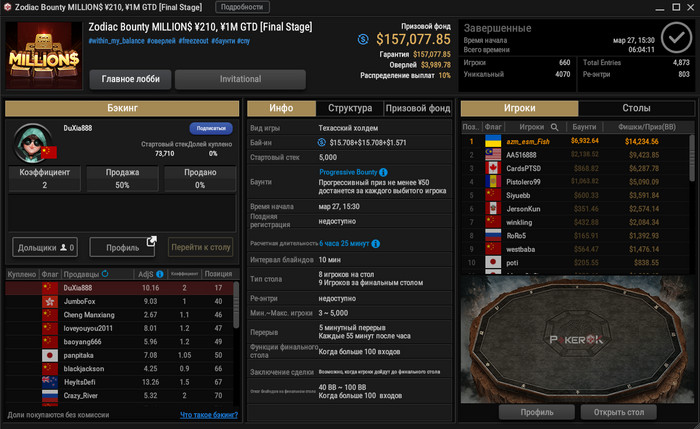Select player JersonKun in ranking
700x429 pixels.
tap(575, 209)
